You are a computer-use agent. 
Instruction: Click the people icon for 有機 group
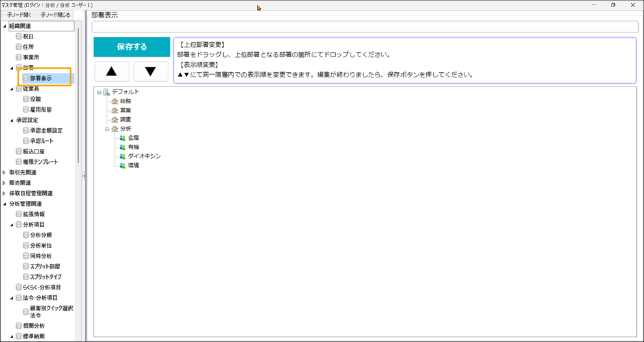coord(122,147)
